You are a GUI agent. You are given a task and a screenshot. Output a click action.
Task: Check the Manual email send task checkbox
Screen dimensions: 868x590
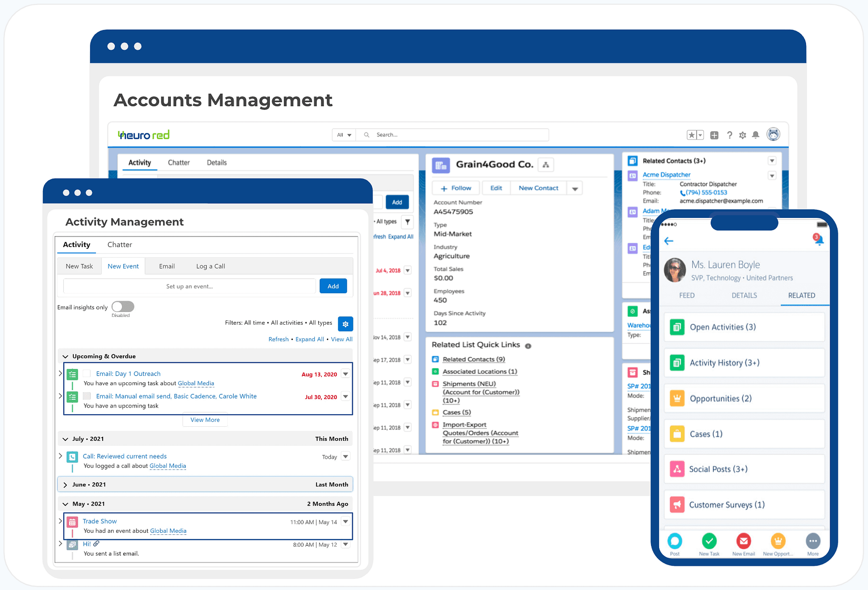coord(86,396)
